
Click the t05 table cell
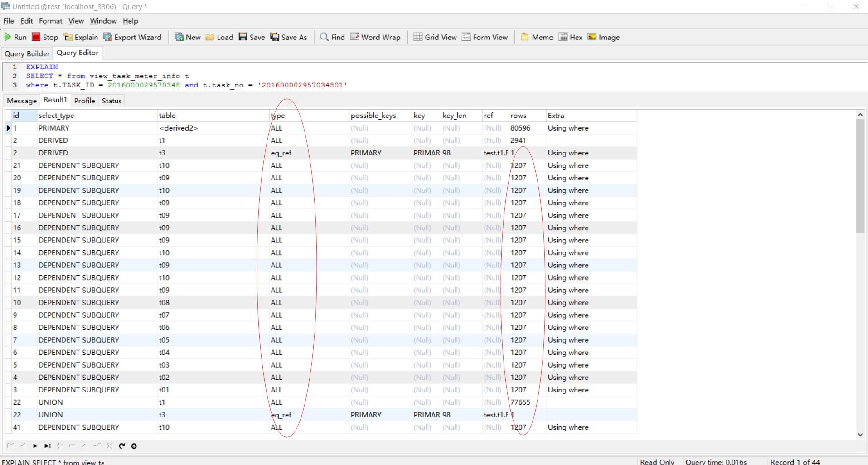pyautogui.click(x=213, y=340)
